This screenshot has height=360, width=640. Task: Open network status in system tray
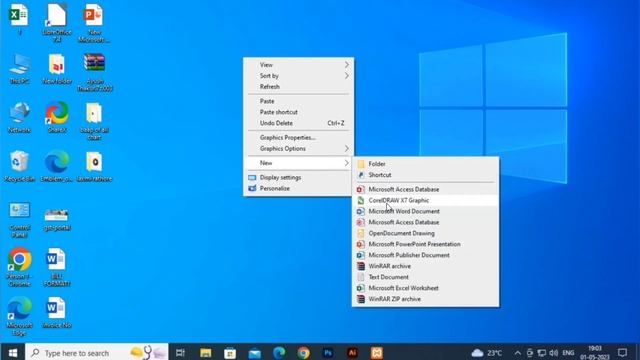click(542, 353)
